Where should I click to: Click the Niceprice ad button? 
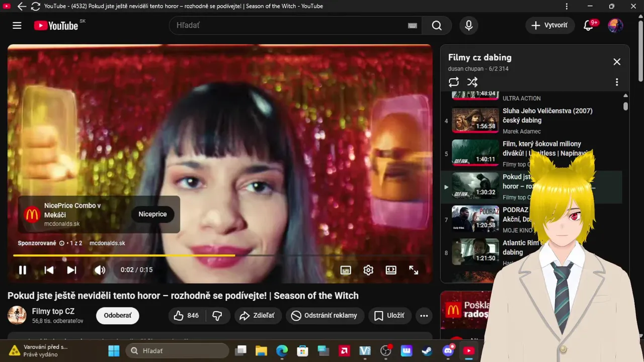point(152,214)
